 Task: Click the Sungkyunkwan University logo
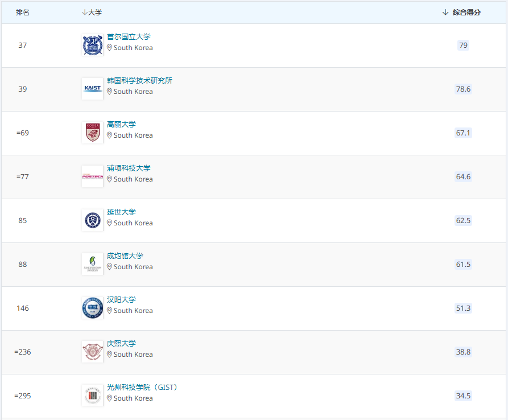click(92, 264)
